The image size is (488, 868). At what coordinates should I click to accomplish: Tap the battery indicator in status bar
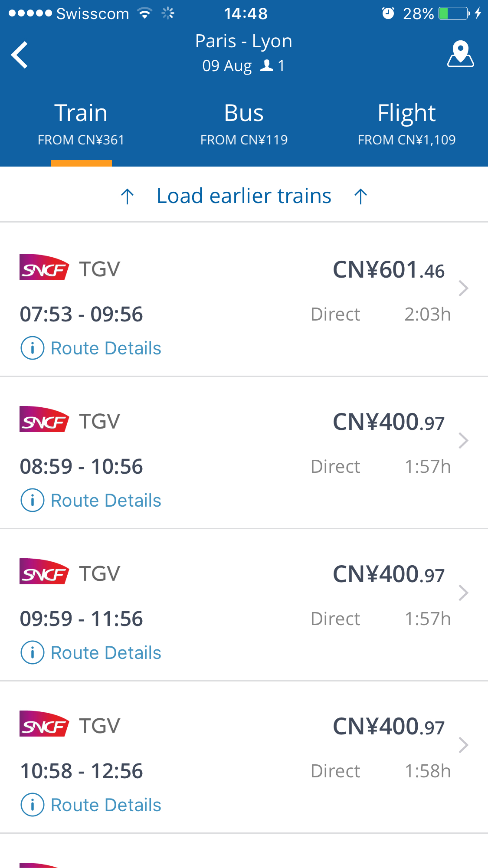click(x=453, y=13)
